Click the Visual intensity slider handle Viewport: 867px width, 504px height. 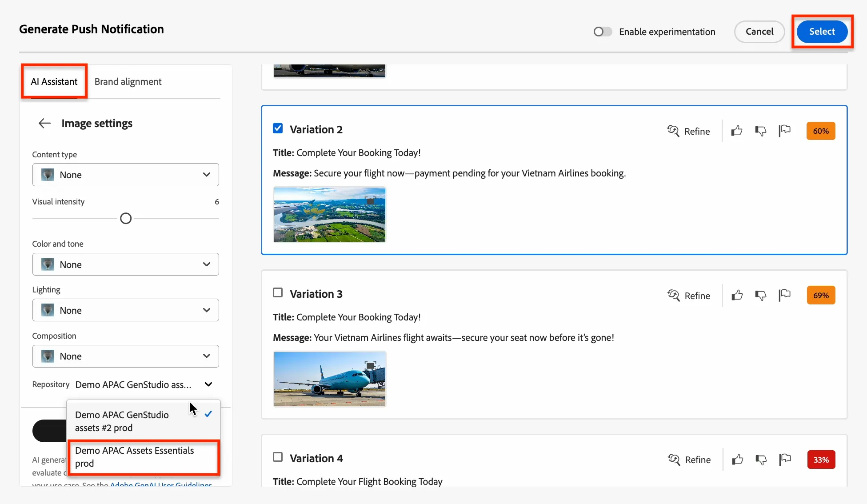(x=126, y=219)
